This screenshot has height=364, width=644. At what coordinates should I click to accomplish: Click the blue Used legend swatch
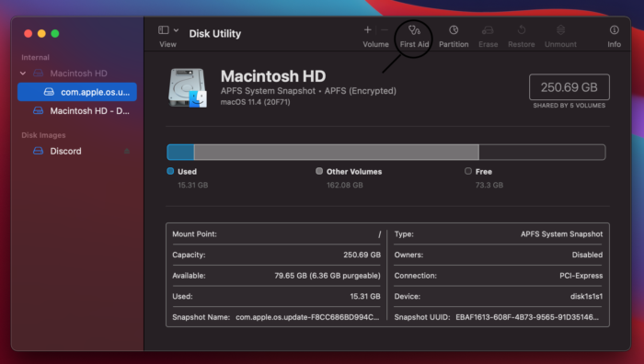(x=170, y=171)
